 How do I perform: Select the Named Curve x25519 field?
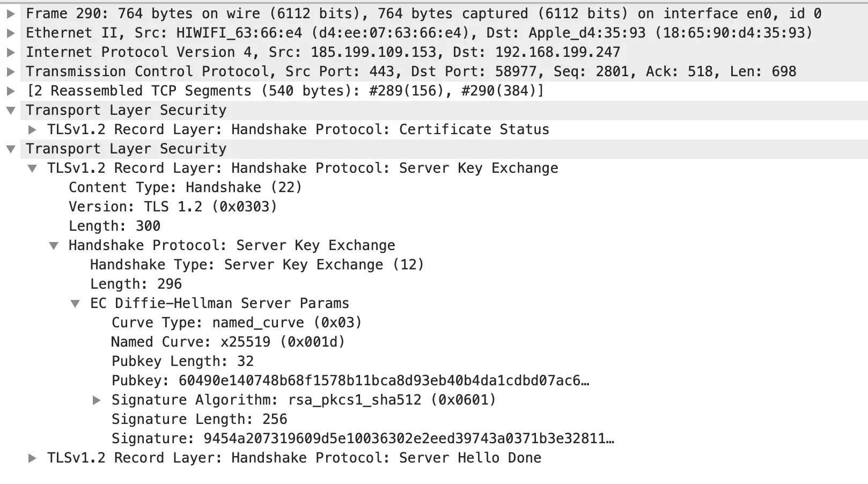click(228, 342)
